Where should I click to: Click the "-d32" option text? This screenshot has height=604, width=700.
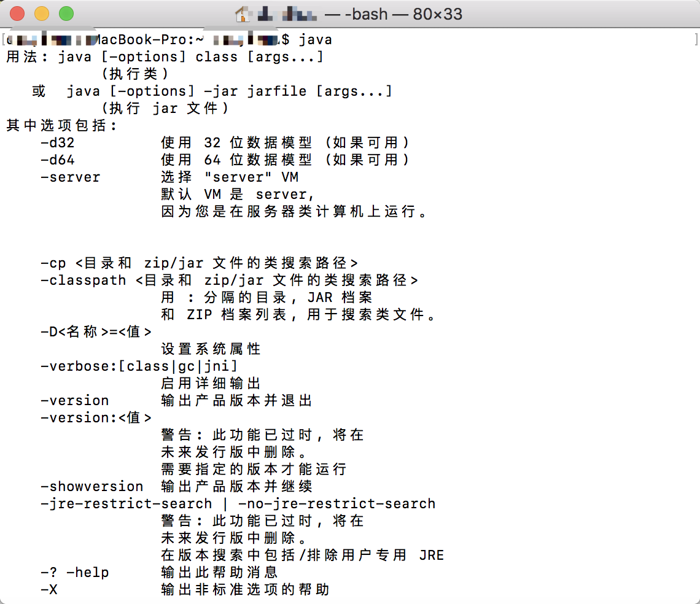click(58, 143)
